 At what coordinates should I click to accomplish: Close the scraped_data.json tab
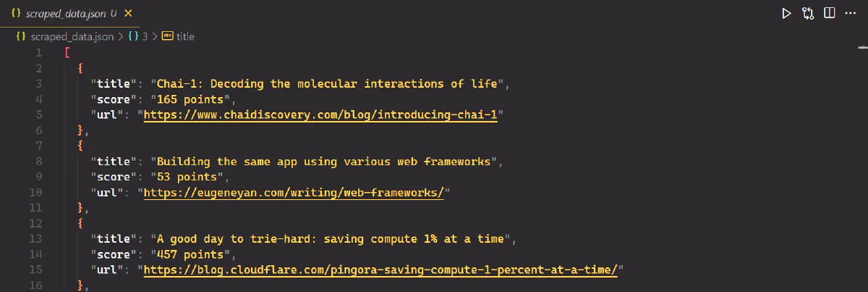[128, 13]
